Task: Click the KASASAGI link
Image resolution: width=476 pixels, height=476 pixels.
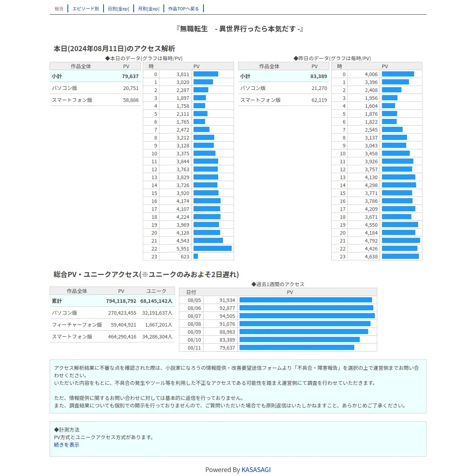Action: click(256, 470)
